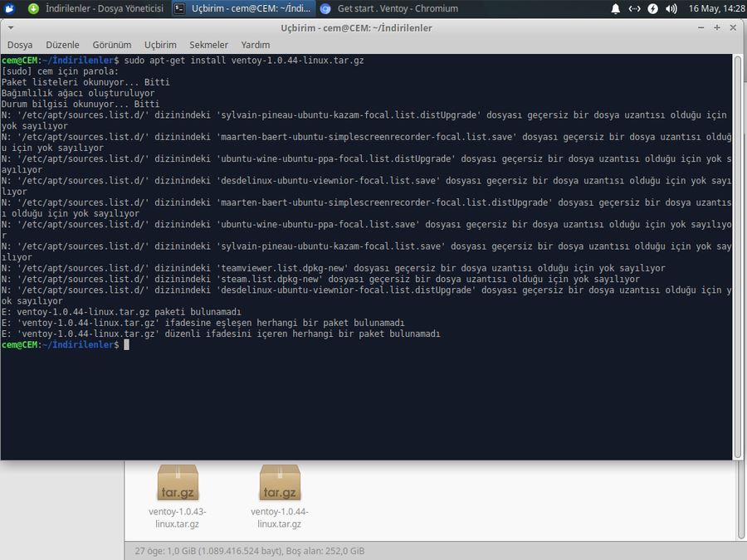Click the terminal title bar text
This screenshot has width=747, height=560.
(356, 28)
